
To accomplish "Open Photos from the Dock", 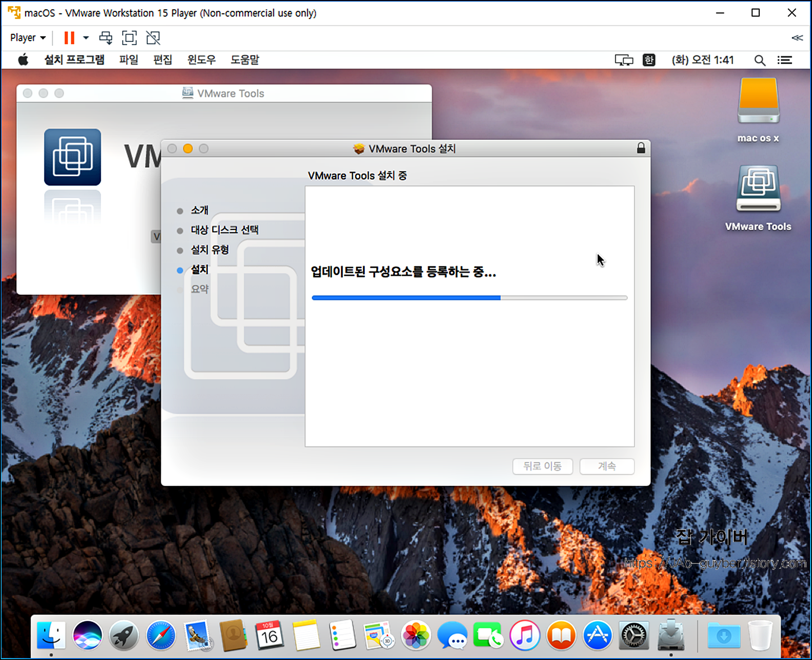I will pyautogui.click(x=415, y=635).
